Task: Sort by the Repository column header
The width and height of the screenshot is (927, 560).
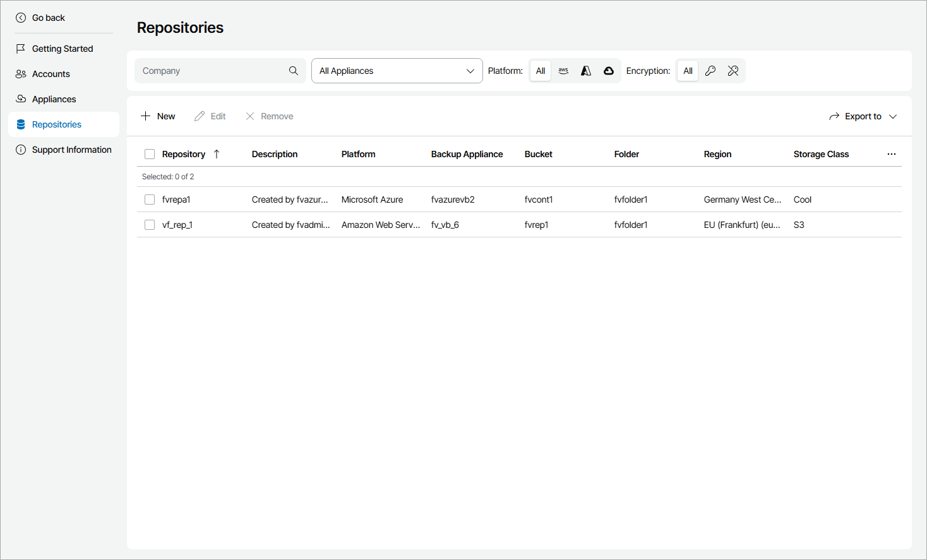Action: [184, 154]
